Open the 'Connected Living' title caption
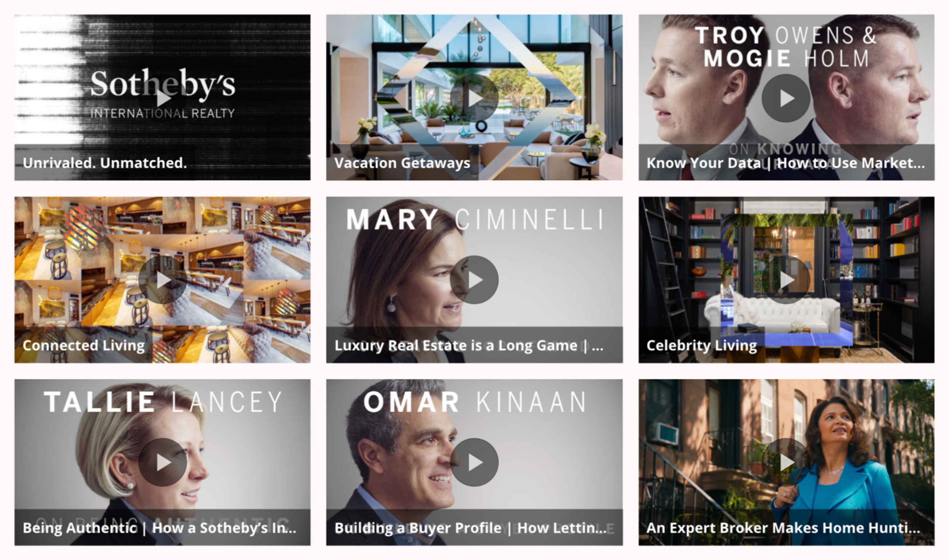 point(84,345)
